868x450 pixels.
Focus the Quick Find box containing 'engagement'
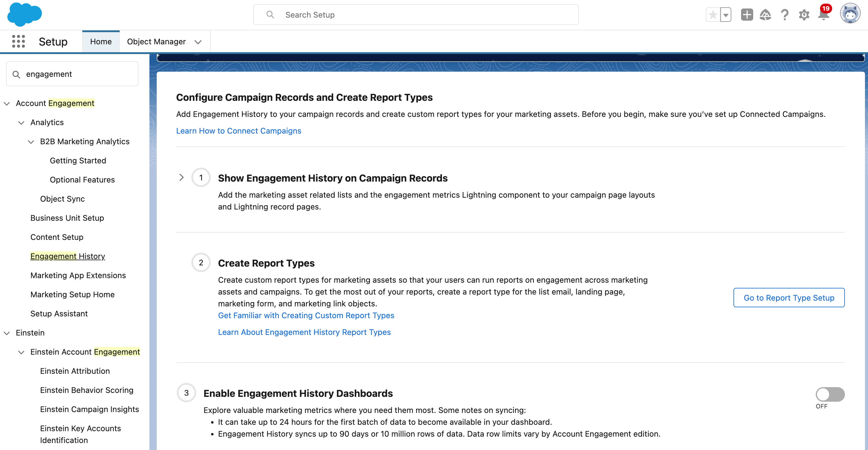72,74
